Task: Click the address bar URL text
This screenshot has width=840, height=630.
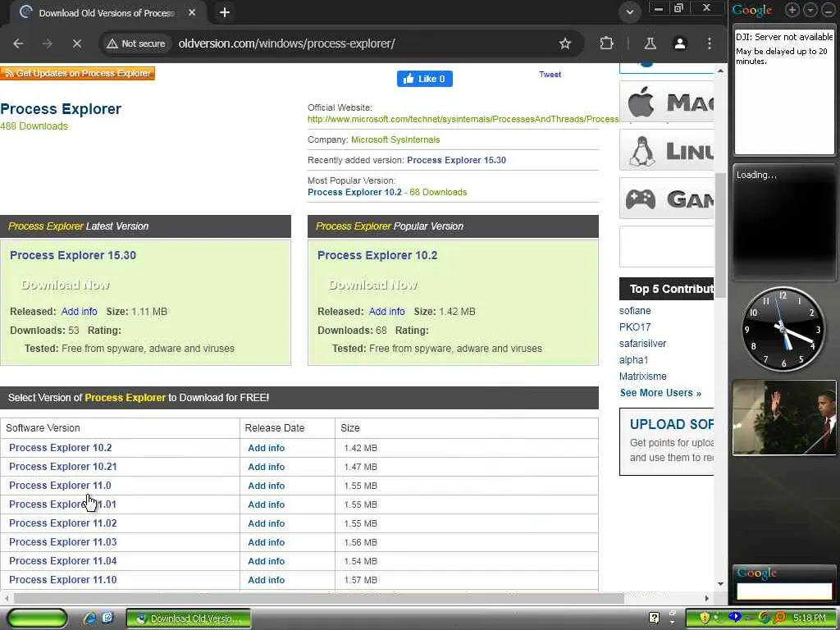Action: coord(286,44)
